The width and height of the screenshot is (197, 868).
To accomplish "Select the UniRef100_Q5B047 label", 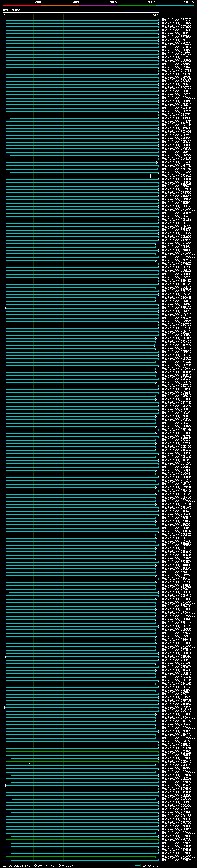I will [177, 762].
